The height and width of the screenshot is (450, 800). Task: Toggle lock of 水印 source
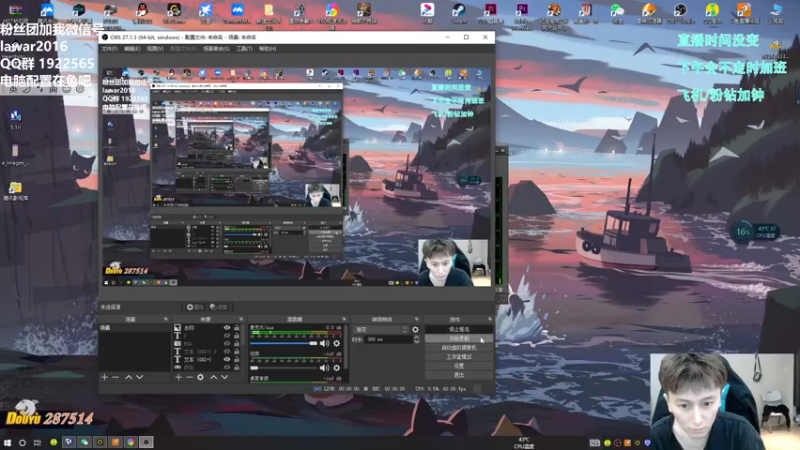point(237,328)
